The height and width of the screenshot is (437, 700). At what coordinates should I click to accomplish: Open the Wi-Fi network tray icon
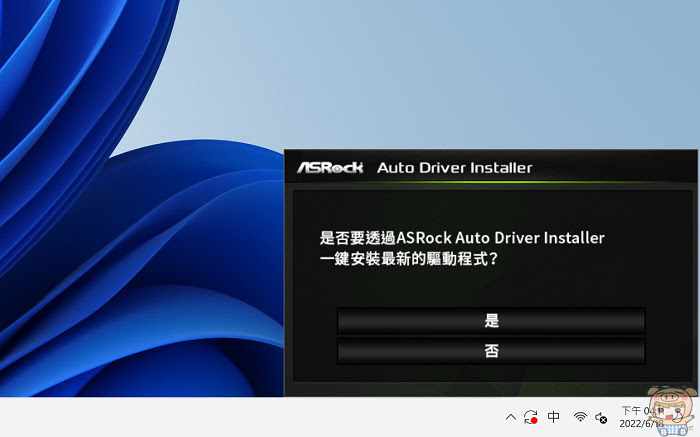[580, 417]
